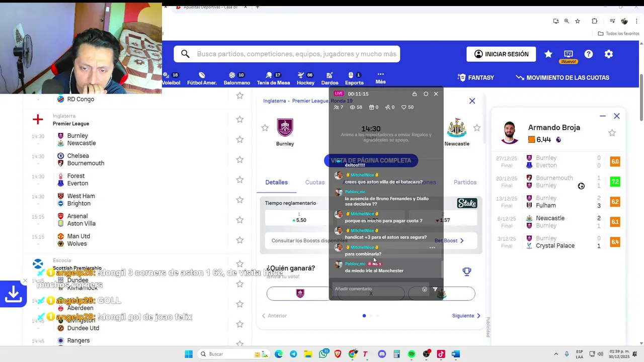
Task: Open the favorites star in site header
Action: point(548,54)
